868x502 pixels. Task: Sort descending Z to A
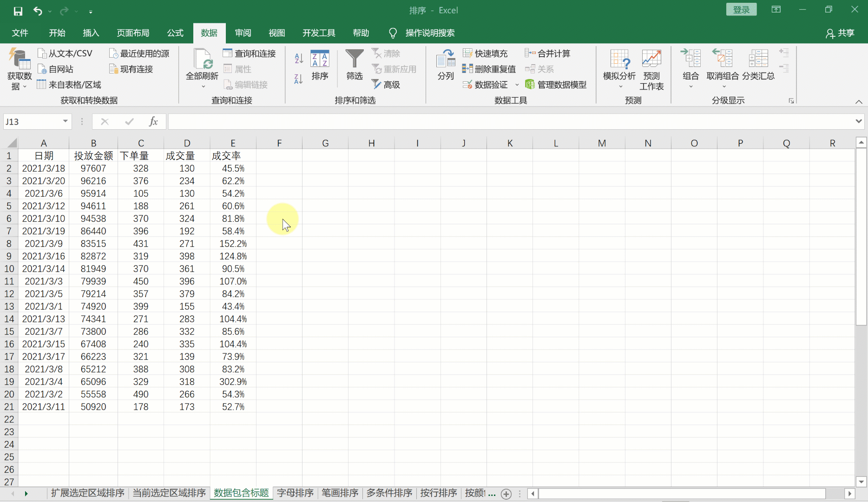click(x=299, y=79)
